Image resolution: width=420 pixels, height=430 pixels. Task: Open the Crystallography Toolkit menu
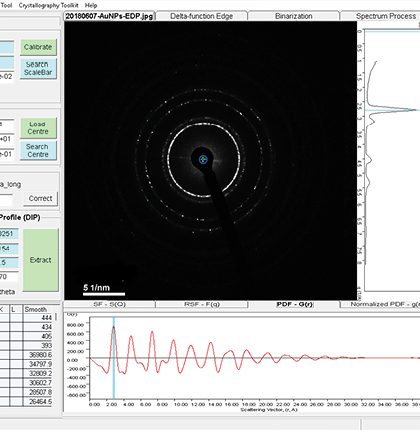click(48, 5)
